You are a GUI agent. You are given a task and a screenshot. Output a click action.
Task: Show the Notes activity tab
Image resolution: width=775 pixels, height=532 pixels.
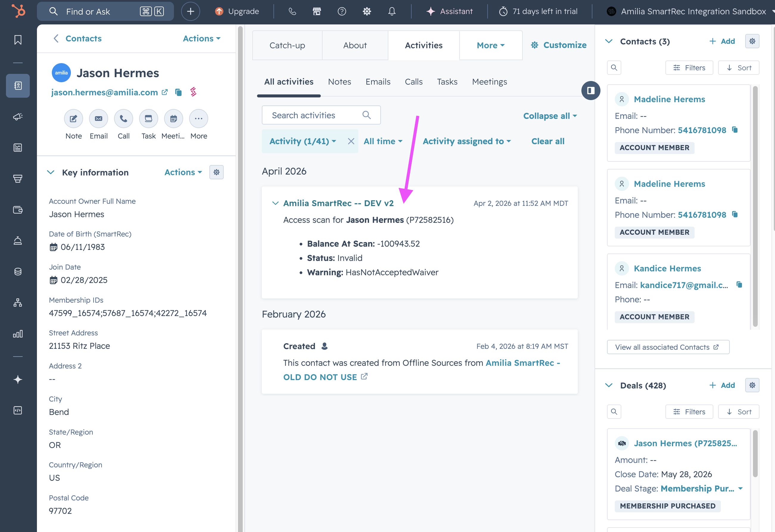pyautogui.click(x=339, y=82)
